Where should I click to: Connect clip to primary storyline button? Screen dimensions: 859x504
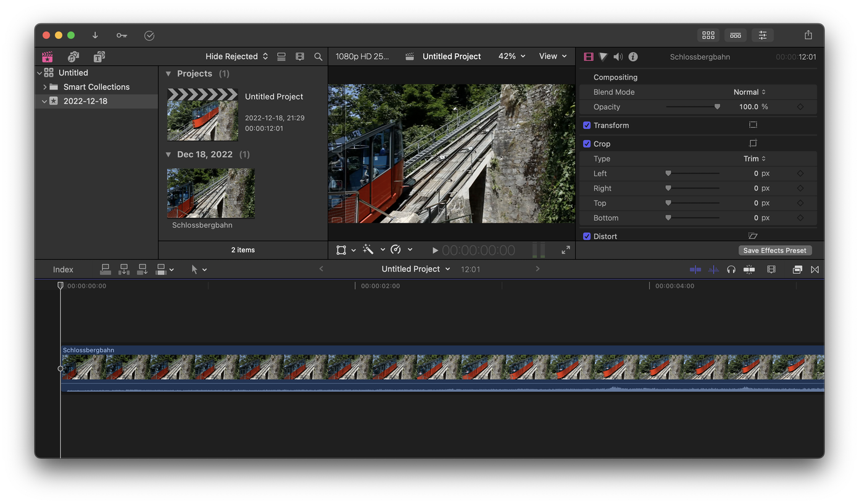coord(106,270)
